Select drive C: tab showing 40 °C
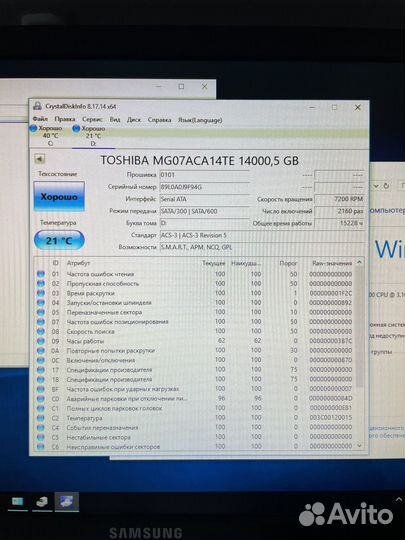This screenshot has height=540, width=405. [x=50, y=136]
